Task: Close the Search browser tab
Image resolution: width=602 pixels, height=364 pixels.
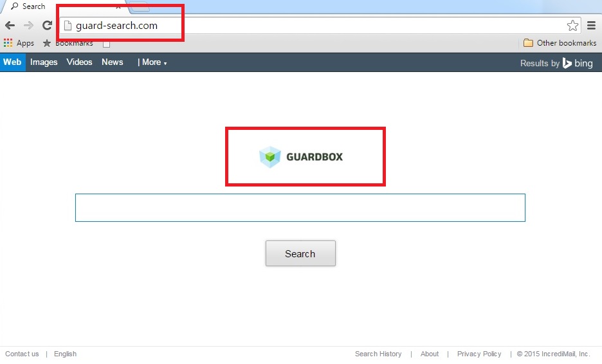Action: point(118,6)
